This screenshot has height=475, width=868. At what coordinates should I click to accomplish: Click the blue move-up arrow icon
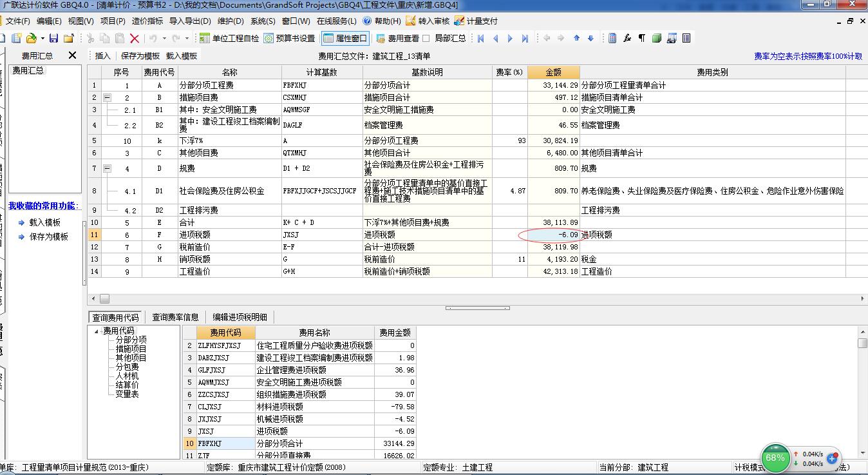576,39
